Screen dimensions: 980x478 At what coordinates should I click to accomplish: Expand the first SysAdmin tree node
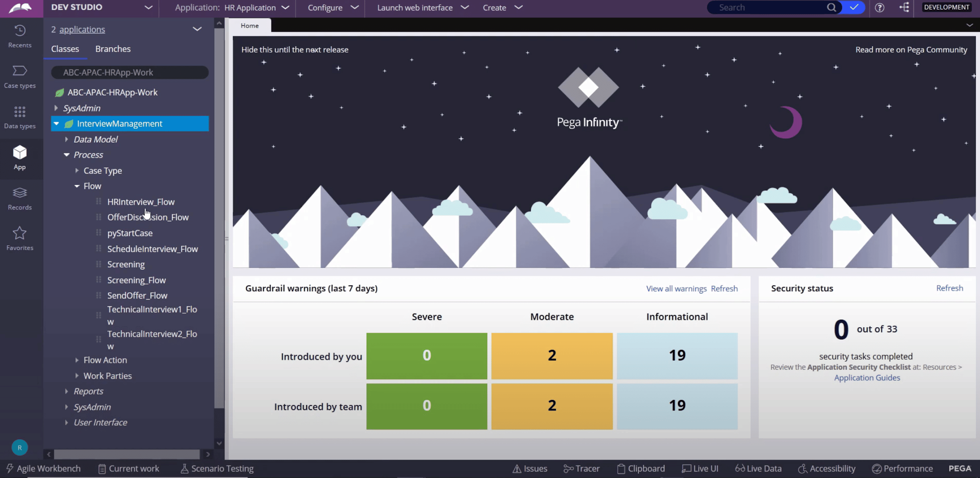[x=56, y=108]
